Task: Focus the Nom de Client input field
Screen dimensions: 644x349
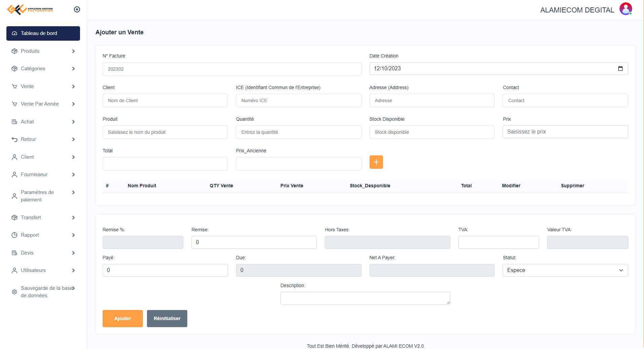Action: (165, 101)
